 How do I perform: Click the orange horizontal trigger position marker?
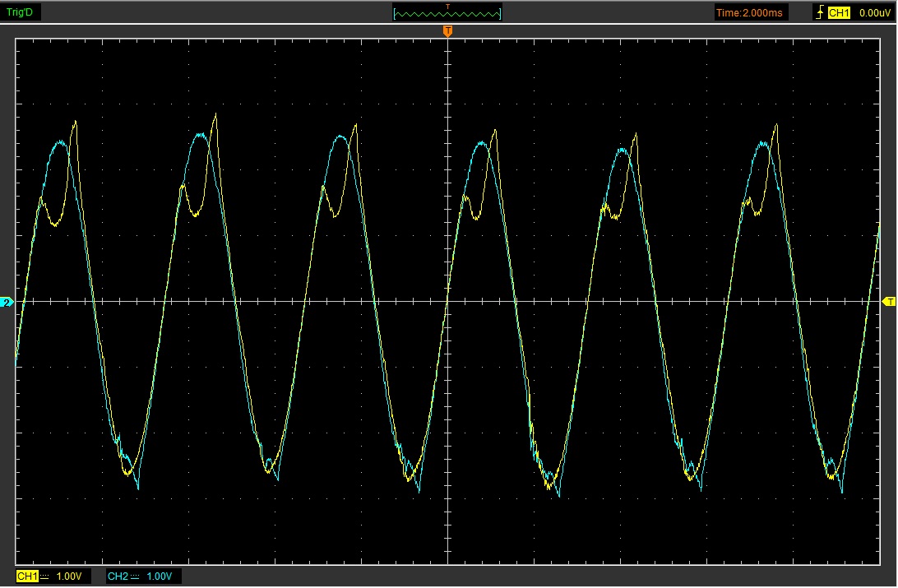[447, 31]
